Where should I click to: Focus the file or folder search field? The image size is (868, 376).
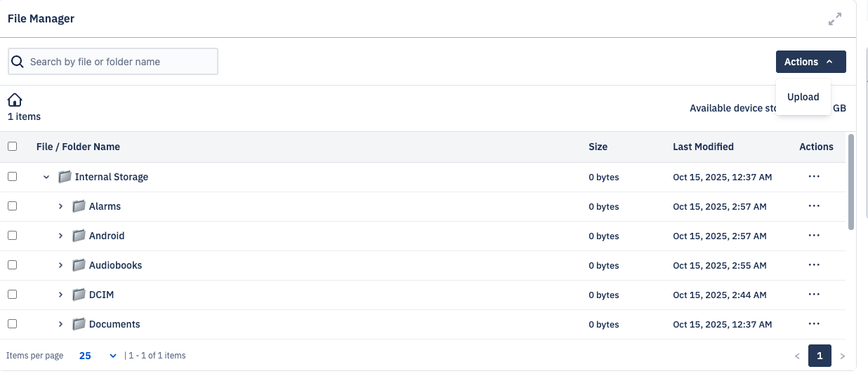tap(121, 62)
